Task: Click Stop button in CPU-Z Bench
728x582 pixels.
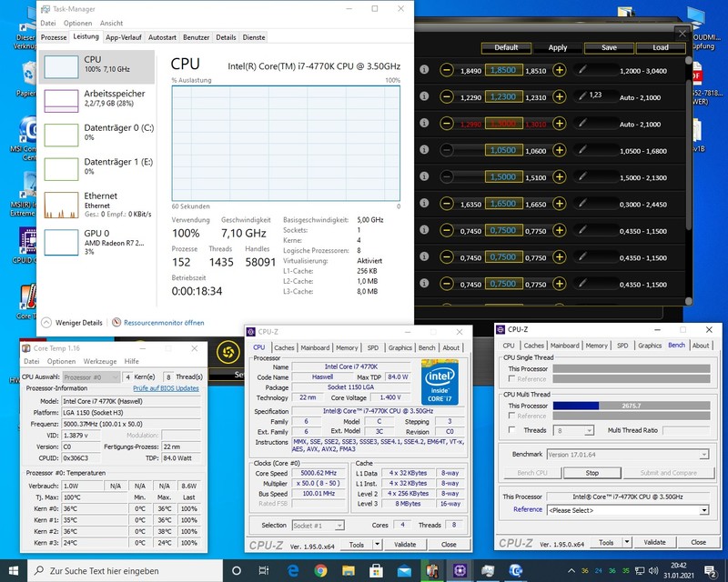Action: point(592,473)
